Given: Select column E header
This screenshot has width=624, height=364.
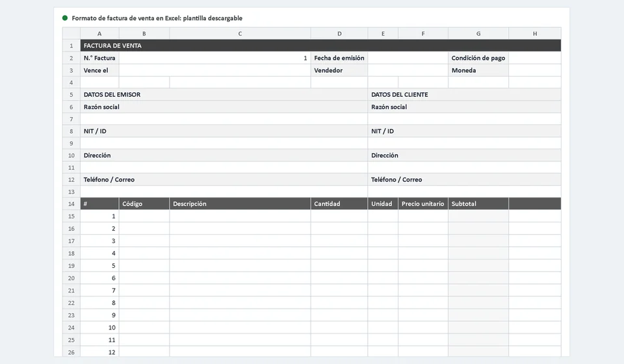Looking at the screenshot, I should pos(383,34).
